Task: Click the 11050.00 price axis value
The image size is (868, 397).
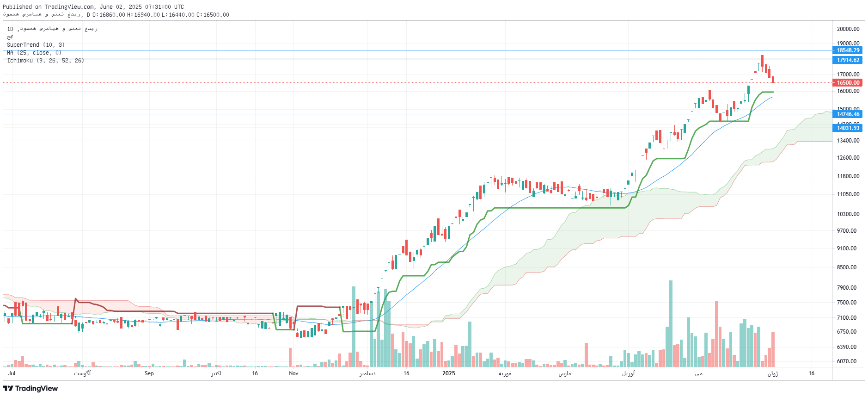Action: point(848,194)
